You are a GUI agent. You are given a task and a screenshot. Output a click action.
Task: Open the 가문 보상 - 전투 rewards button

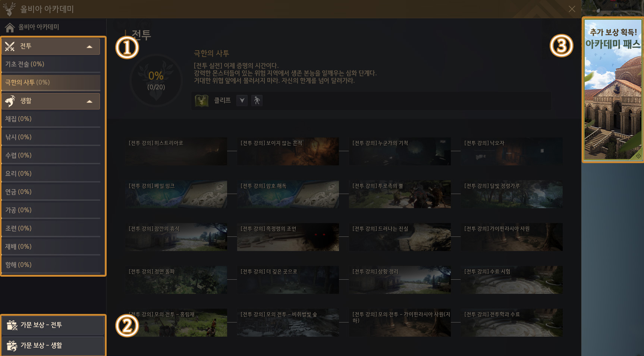tap(53, 325)
